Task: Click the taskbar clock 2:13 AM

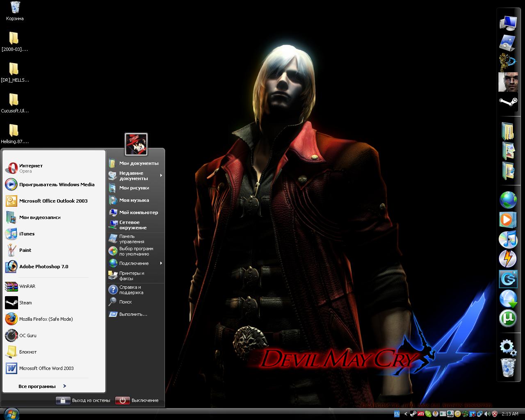Action: pos(510,414)
